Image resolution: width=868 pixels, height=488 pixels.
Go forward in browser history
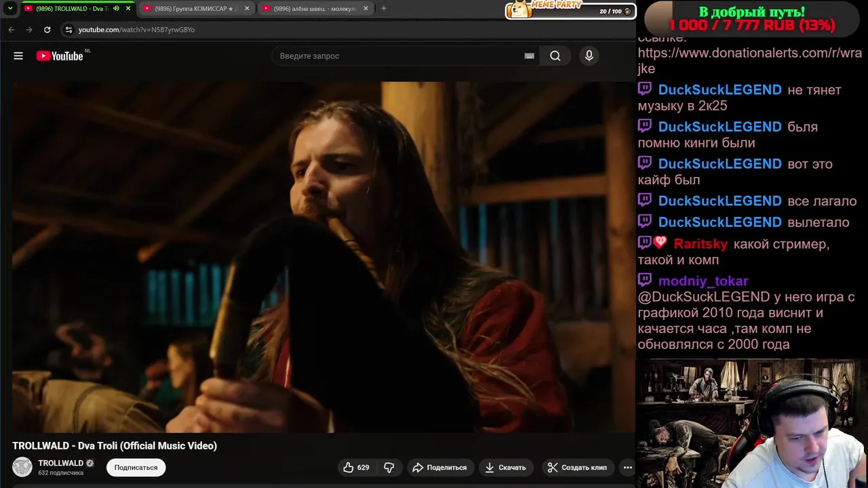click(28, 30)
